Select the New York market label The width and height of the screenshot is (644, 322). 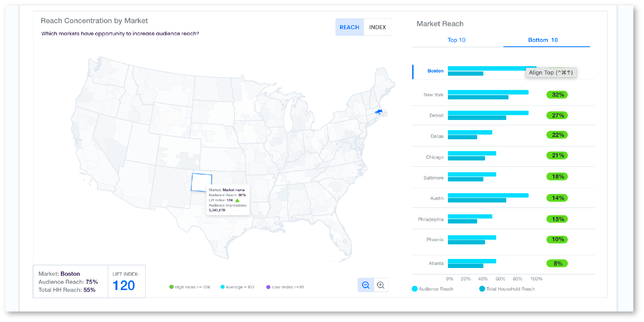point(433,95)
